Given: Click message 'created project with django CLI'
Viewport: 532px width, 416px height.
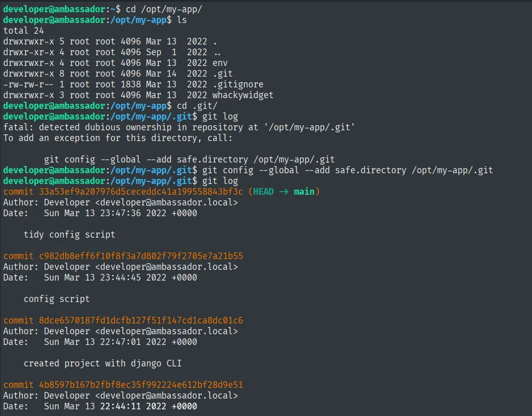Looking at the screenshot, I should [103, 363].
